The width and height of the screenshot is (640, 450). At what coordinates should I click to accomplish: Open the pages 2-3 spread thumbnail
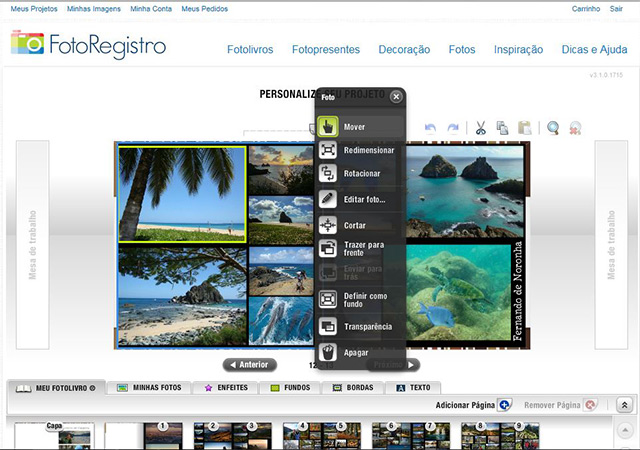(232, 436)
